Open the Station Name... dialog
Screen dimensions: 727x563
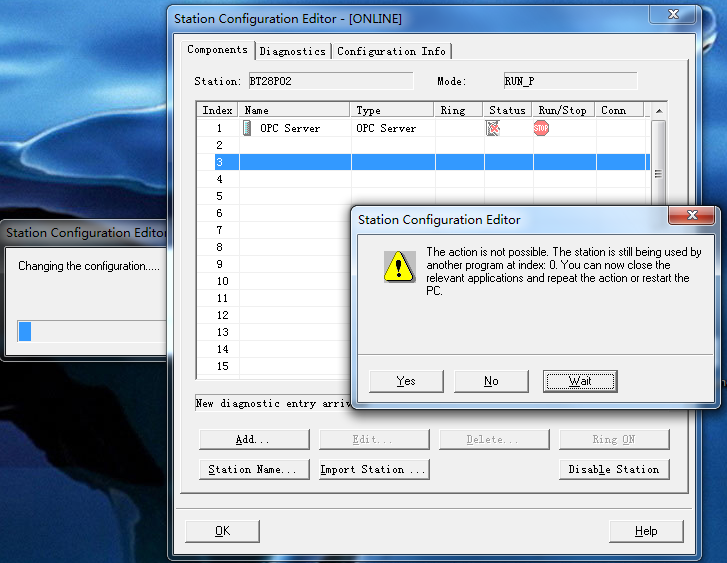pos(253,469)
